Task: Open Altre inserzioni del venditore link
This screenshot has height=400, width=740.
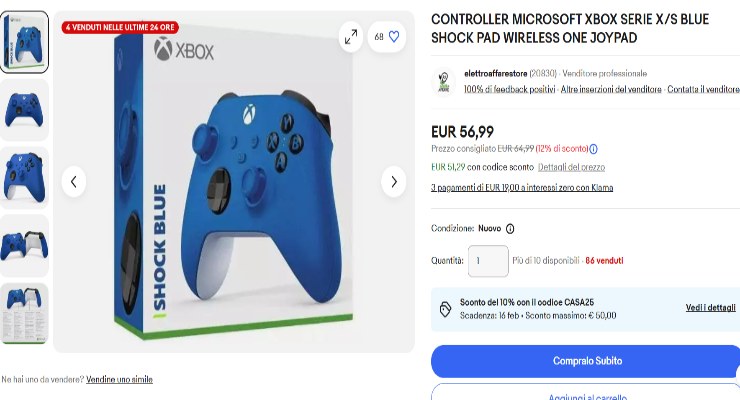Action: pos(611,89)
